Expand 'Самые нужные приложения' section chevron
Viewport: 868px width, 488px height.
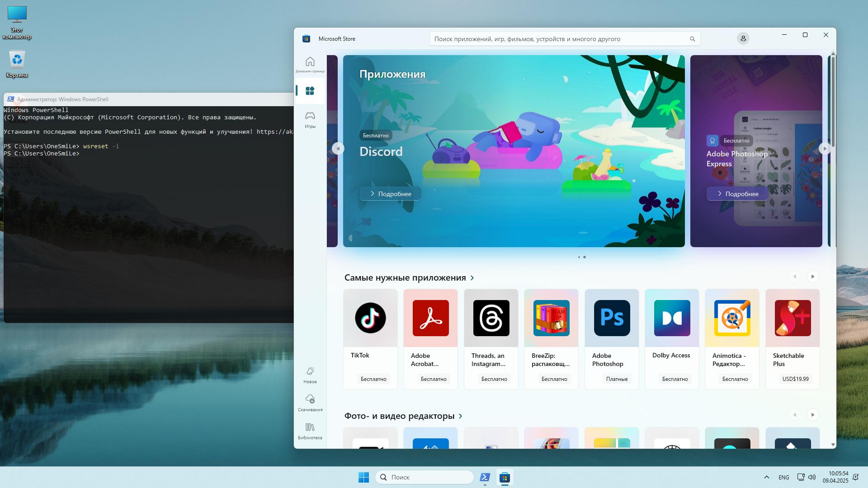[x=472, y=278]
